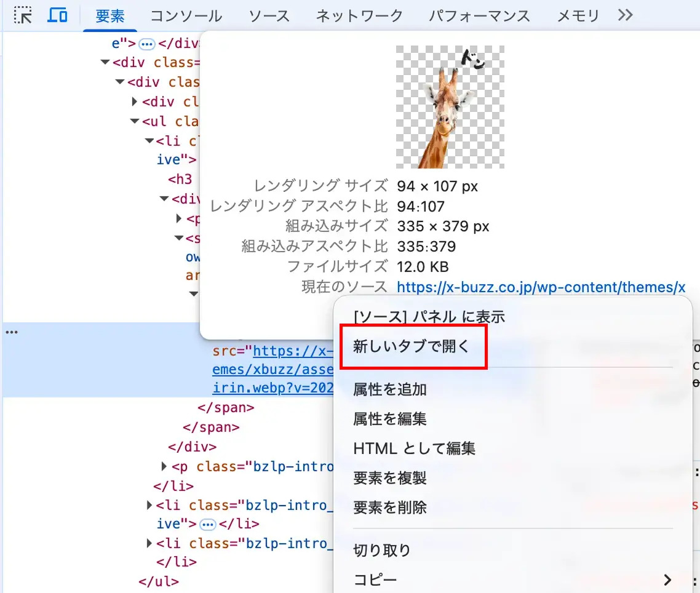This screenshot has width=700, height=593.
Task: Collapse the open <li c node
Action: [x=149, y=141]
